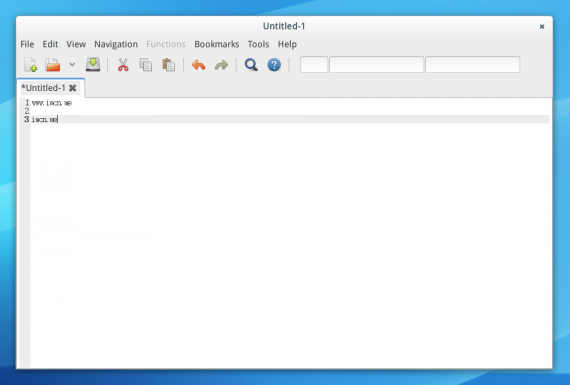Cut selection with the scissors icon
This screenshot has height=385, width=570.
coord(123,65)
